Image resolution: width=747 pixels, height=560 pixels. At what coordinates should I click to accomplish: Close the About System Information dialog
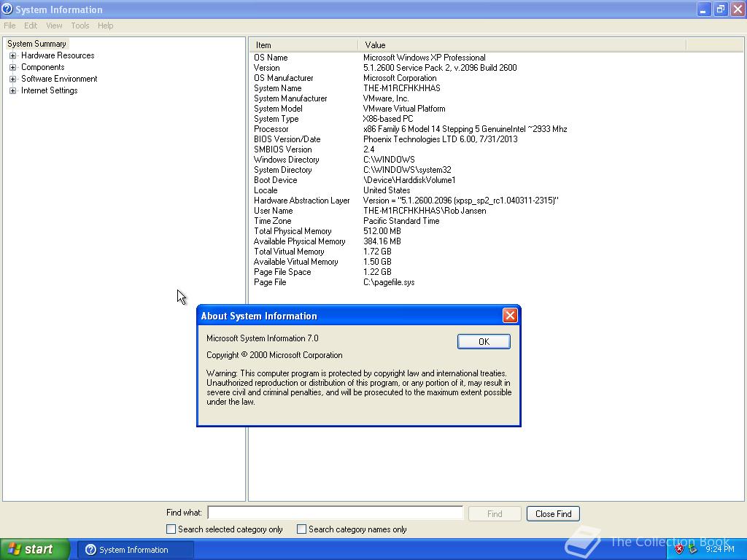[x=510, y=315]
